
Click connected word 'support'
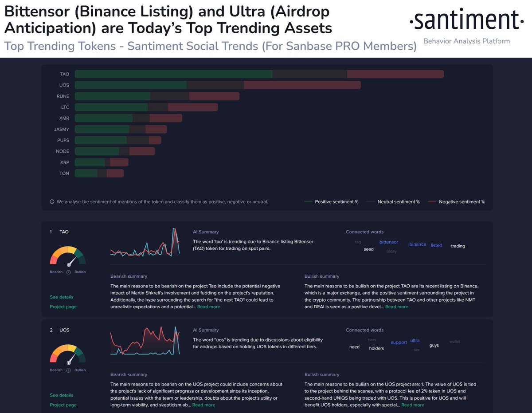pos(399,342)
